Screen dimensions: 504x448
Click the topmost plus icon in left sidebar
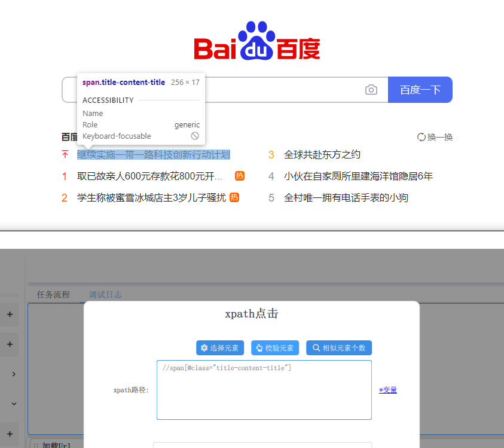tap(10, 314)
